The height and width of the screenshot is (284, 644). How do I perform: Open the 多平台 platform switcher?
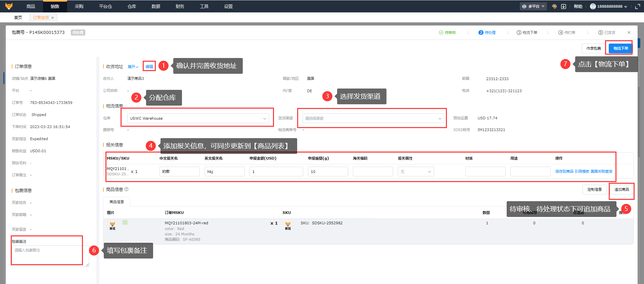(x=533, y=6)
